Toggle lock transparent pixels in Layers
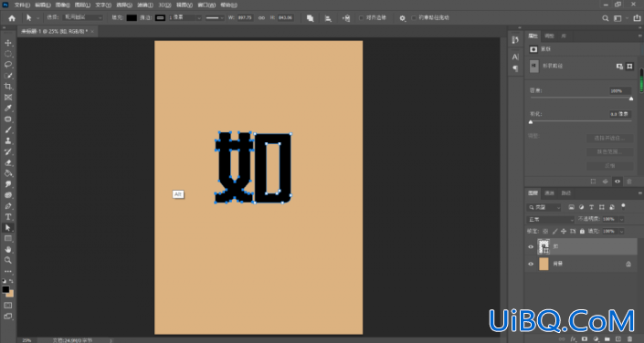The image size is (644, 343). (x=545, y=232)
